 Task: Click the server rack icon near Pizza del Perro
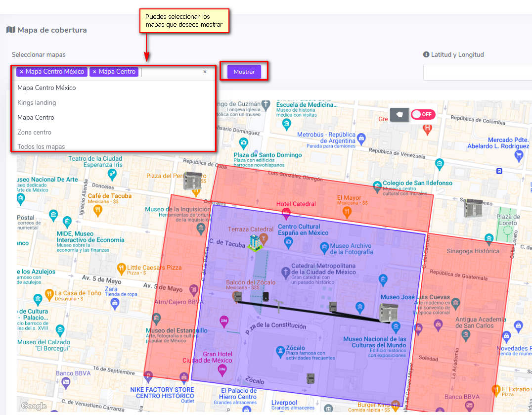click(x=191, y=181)
